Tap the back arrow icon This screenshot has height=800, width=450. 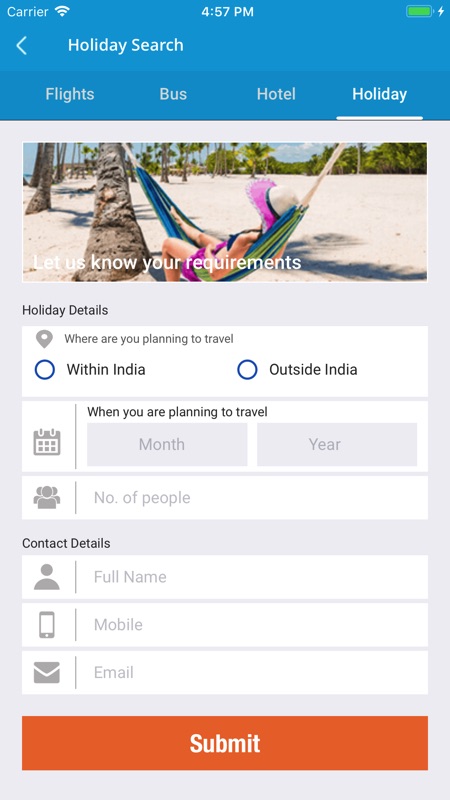(x=21, y=45)
